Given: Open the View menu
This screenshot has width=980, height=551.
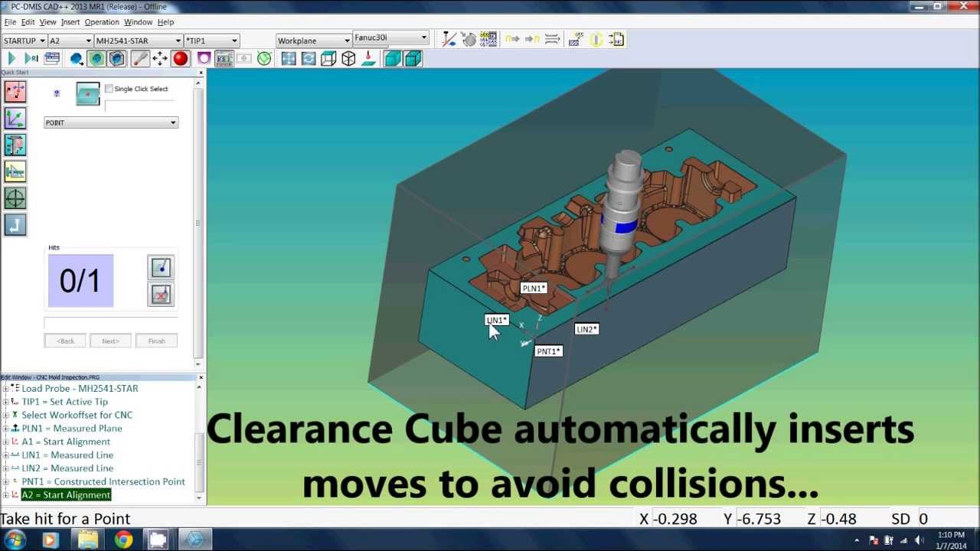Looking at the screenshot, I should coord(47,22).
